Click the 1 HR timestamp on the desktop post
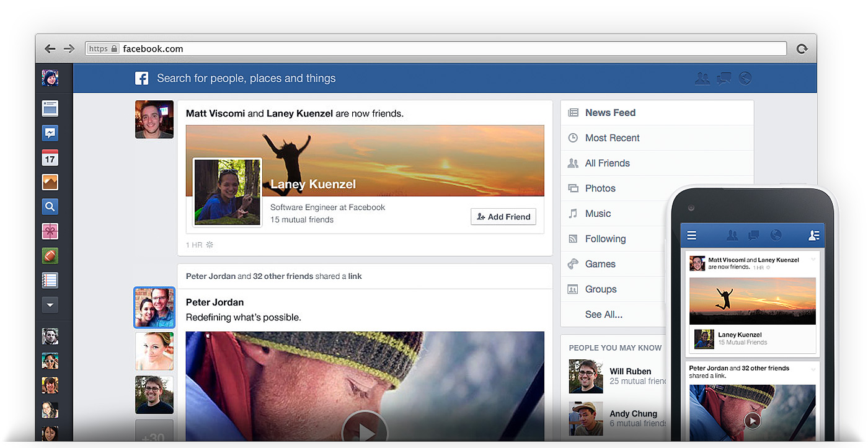Viewport: 868px width, 448px height. point(194,245)
